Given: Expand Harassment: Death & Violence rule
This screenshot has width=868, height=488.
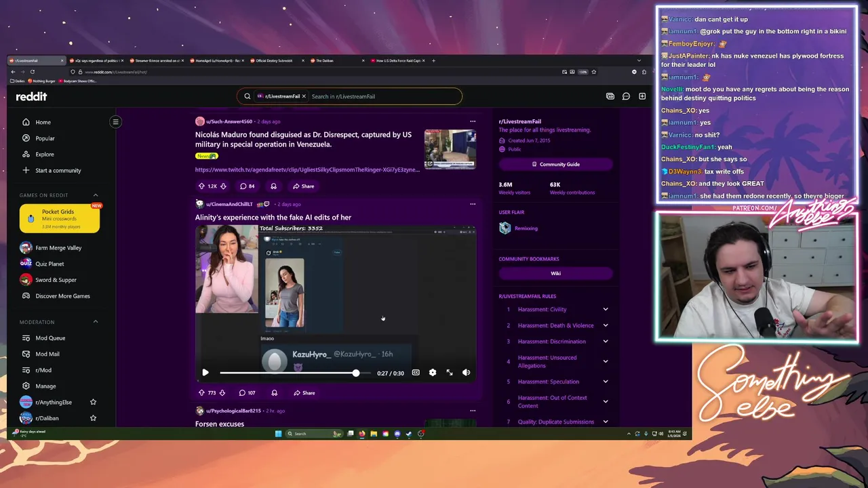Looking at the screenshot, I should [x=606, y=325].
